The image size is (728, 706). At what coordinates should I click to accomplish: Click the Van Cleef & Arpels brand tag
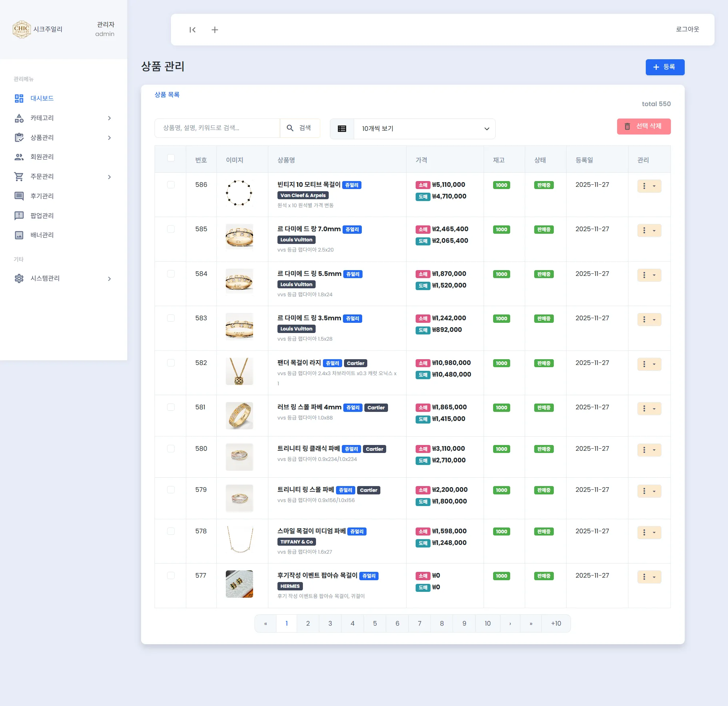(x=303, y=195)
